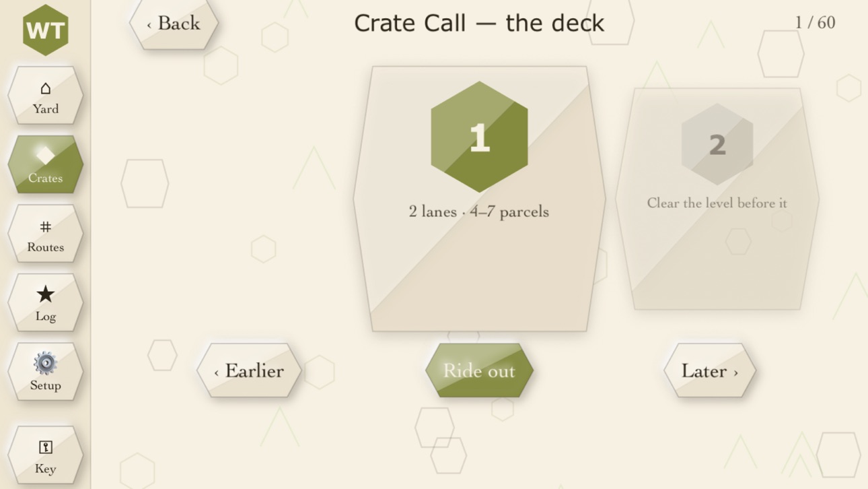Select the level 1 hexagon badge
The height and width of the screenshot is (489, 868).
(x=479, y=137)
